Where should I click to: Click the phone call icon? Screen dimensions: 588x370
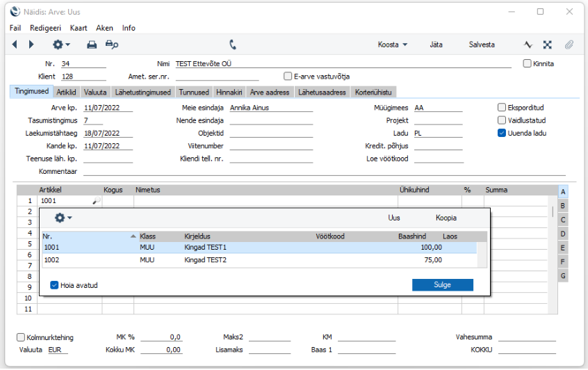pos(233,45)
